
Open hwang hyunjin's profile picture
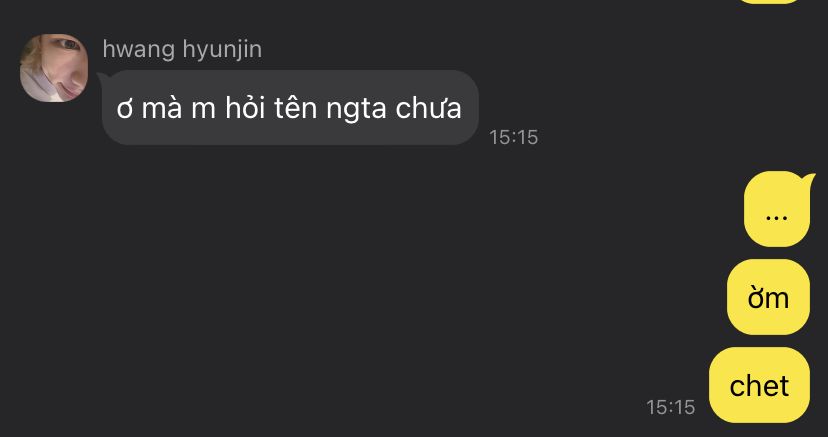coord(54,68)
